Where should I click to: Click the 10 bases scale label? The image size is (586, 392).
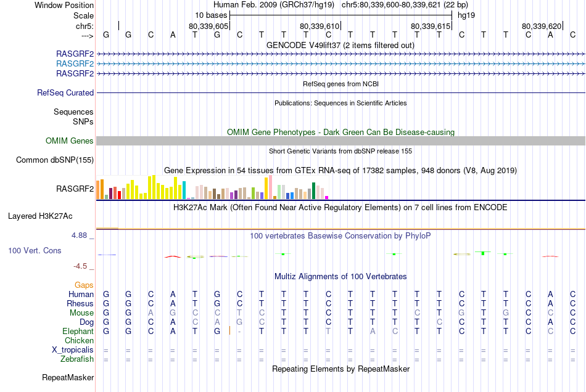coord(211,15)
